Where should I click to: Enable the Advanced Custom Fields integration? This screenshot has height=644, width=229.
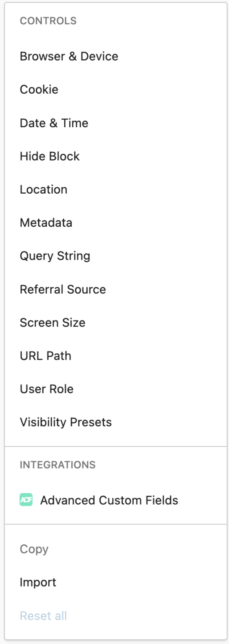(x=116, y=500)
